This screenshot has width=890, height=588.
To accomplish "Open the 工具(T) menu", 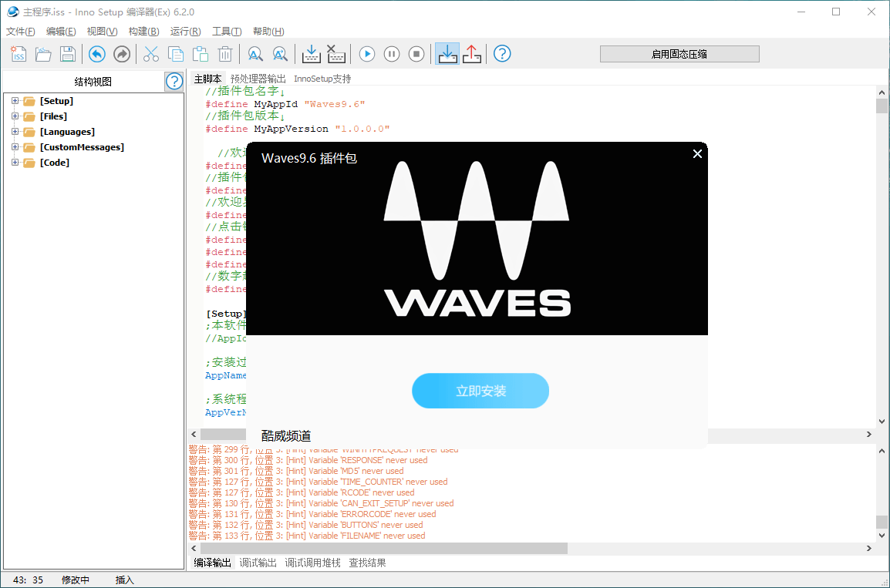I will [x=227, y=31].
